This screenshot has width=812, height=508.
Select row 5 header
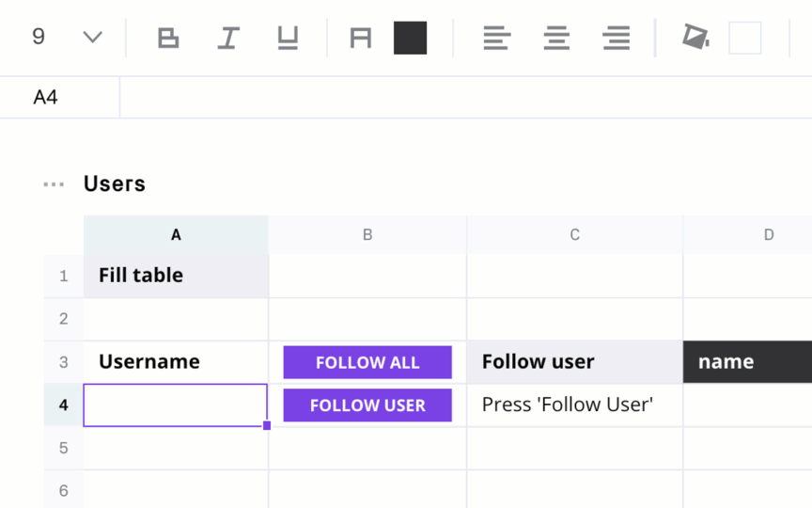[x=63, y=448]
